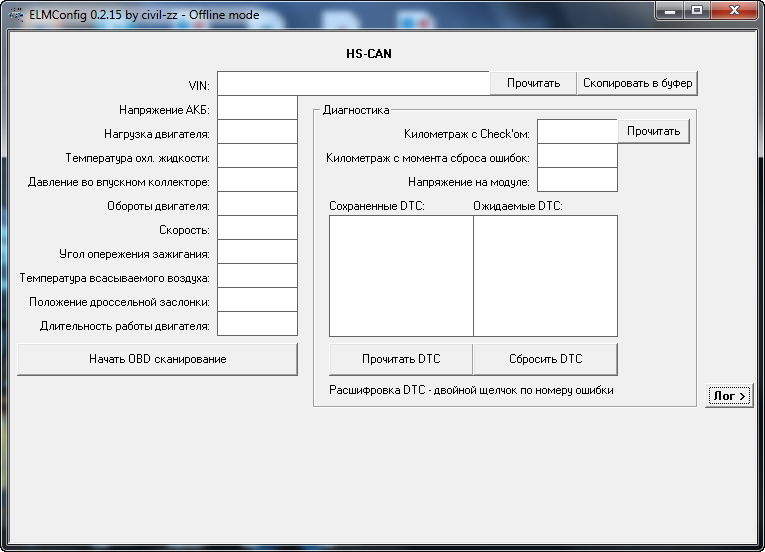
Task: Select the Нагрузка двигателя value field
Action: [258, 132]
